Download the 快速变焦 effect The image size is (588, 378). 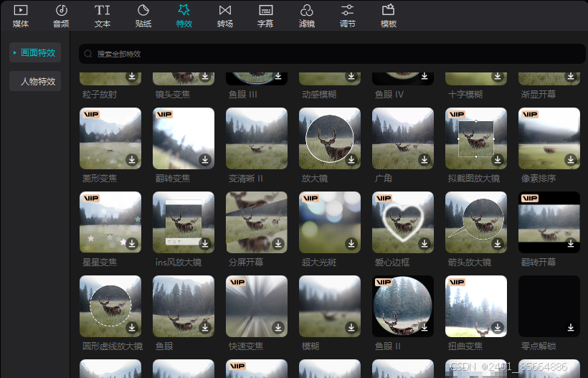pos(278,327)
